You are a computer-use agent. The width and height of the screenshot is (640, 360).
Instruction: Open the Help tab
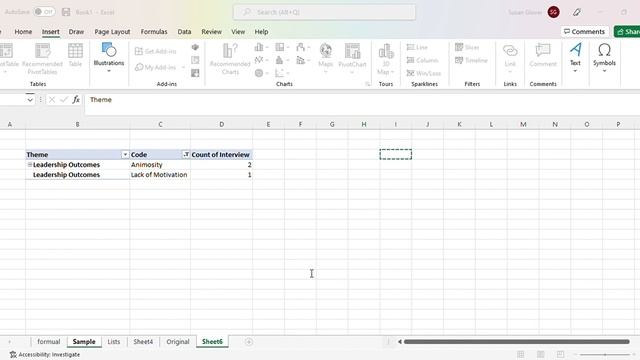[261, 31]
